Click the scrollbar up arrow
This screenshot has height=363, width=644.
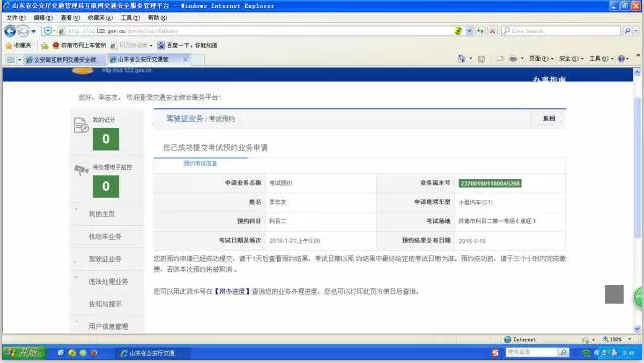click(x=637, y=72)
